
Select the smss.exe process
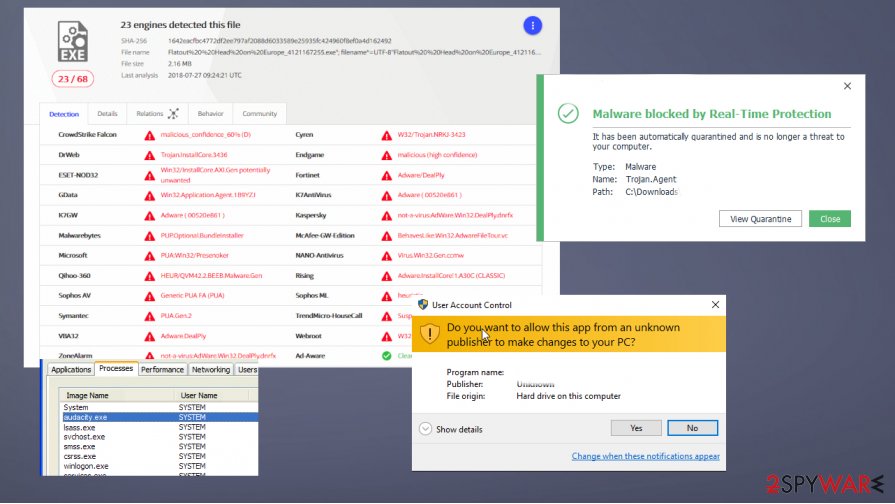[x=159, y=446]
